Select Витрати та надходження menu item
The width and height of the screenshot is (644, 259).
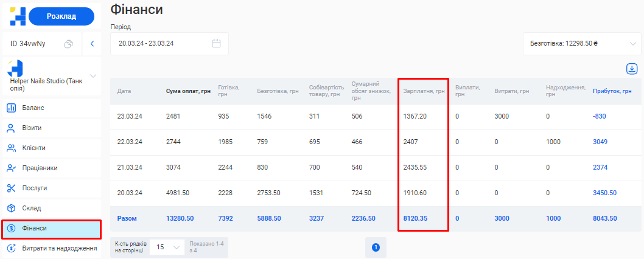[x=59, y=249]
